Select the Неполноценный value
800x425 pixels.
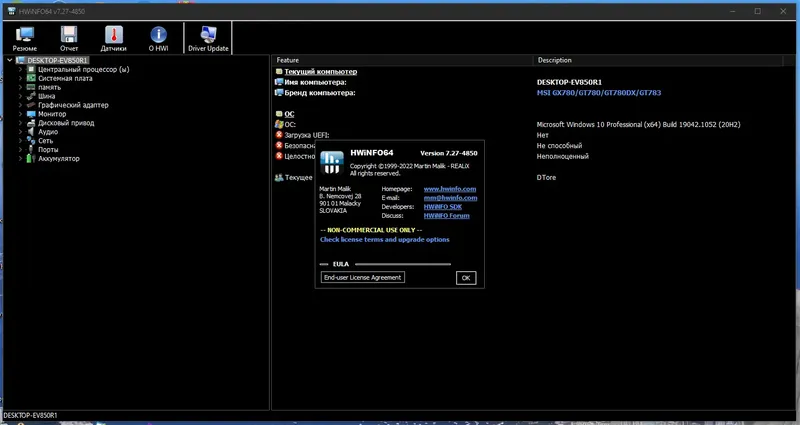pos(563,156)
